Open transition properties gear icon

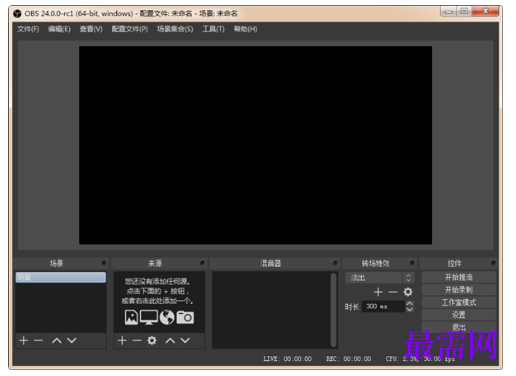[x=408, y=292]
